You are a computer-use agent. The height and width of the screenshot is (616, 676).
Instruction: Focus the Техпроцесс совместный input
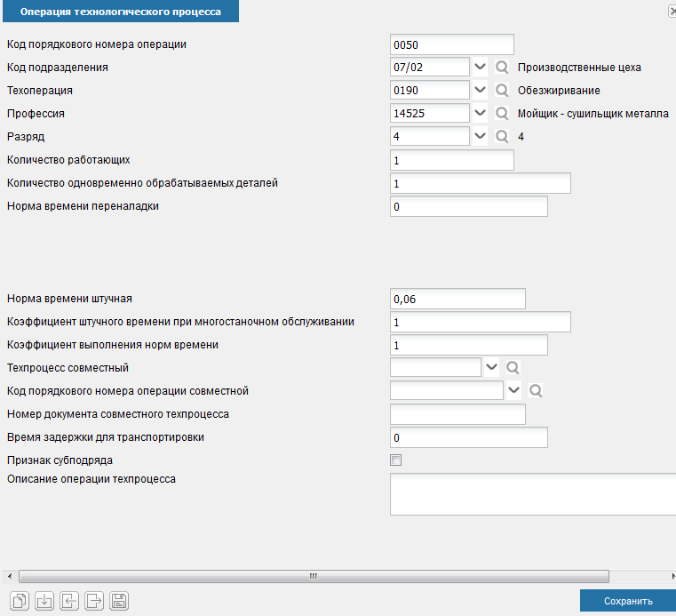pos(435,367)
